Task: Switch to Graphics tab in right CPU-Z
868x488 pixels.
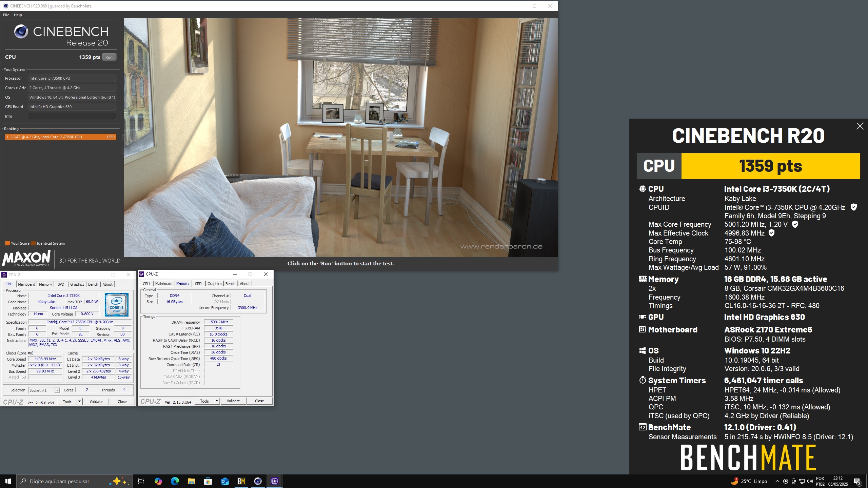Action: tap(215, 284)
